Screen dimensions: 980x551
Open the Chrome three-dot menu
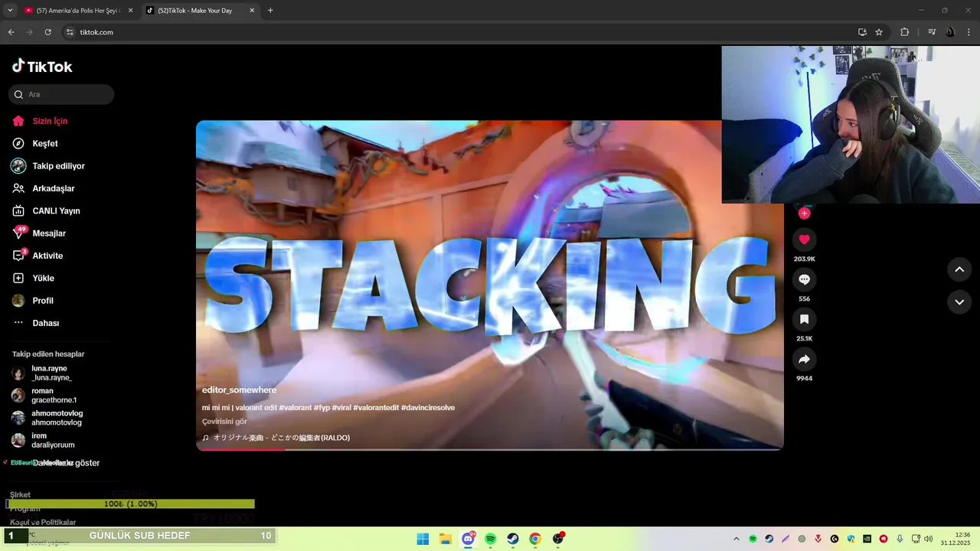pyautogui.click(x=969, y=32)
